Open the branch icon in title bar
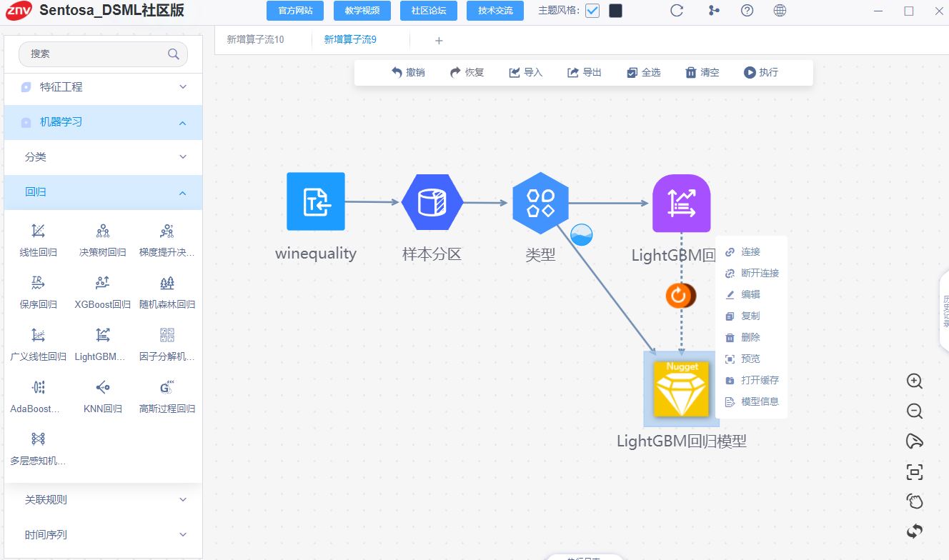Viewport: 949px width, 560px height. click(x=714, y=11)
